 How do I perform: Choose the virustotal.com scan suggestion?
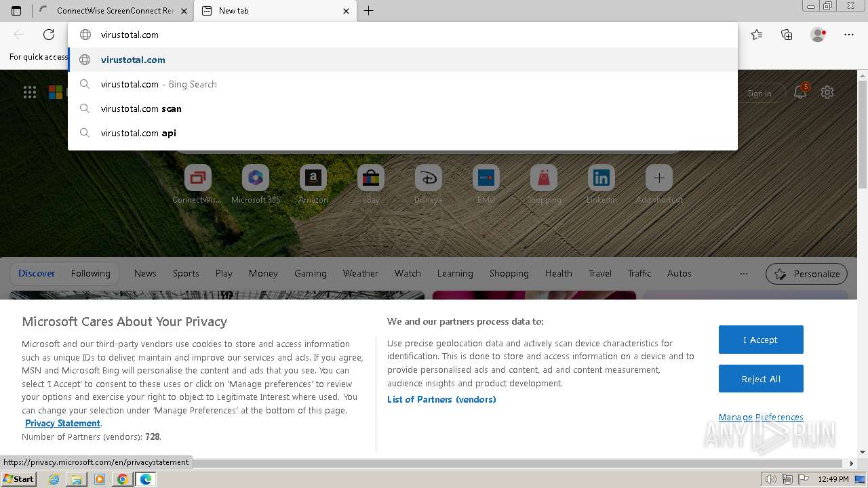click(403, 108)
